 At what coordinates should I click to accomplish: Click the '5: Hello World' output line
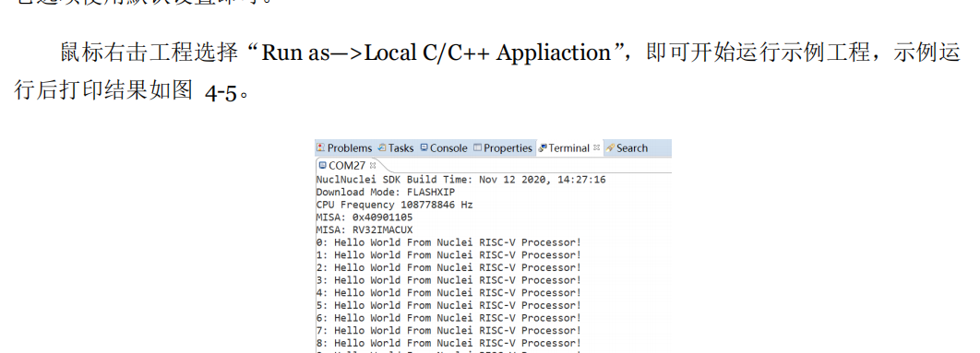click(448, 305)
